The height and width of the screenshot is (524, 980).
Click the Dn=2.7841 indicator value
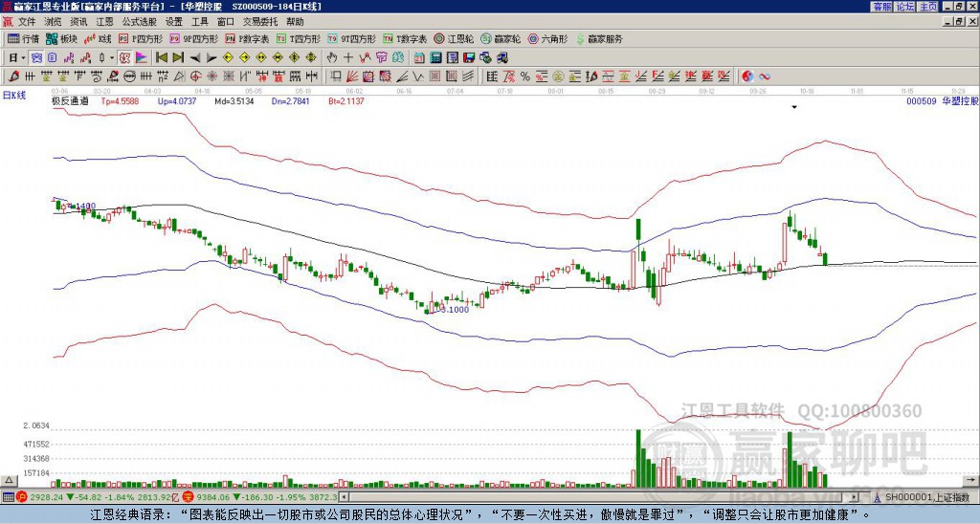pos(289,100)
